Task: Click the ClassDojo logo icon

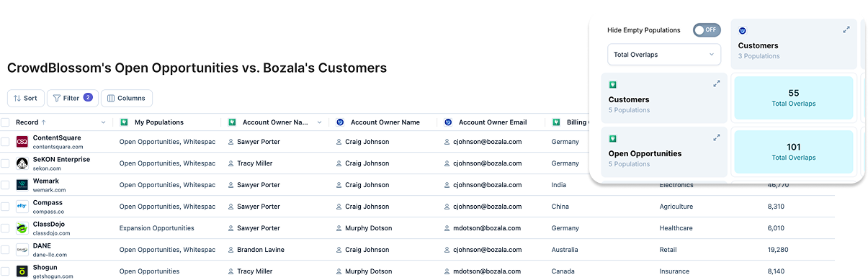Action: [22, 228]
